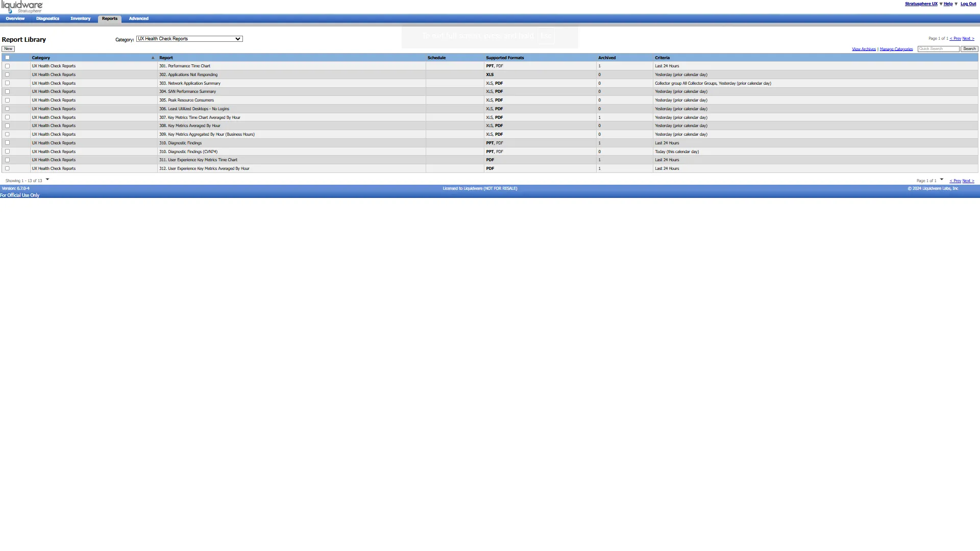Check 304. SAN Performance Summary row box

pos(7,91)
